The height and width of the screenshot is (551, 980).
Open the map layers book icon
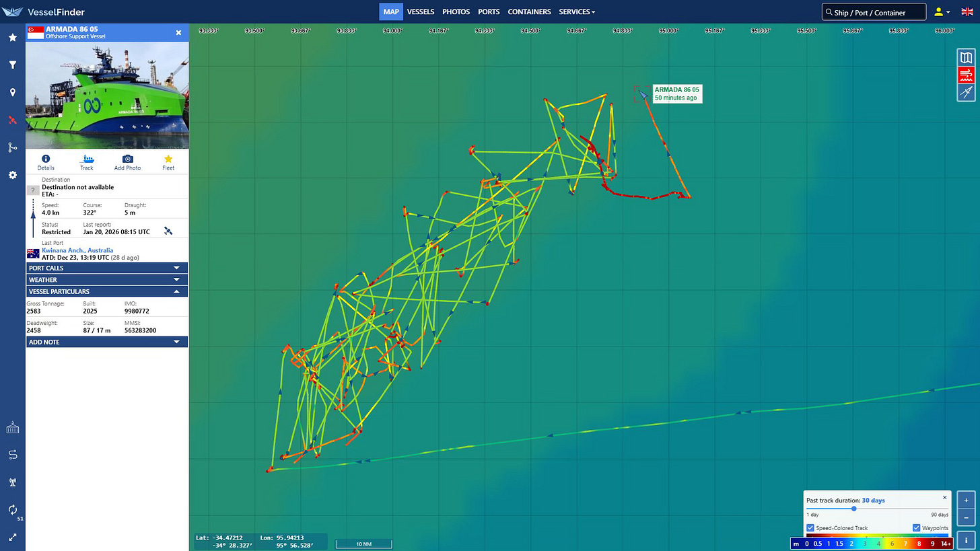coord(966,58)
